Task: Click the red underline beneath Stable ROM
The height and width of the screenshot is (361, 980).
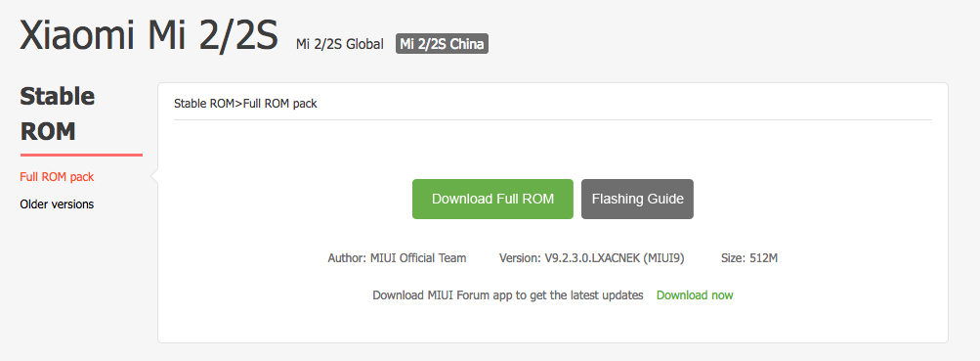Action: coord(81,155)
